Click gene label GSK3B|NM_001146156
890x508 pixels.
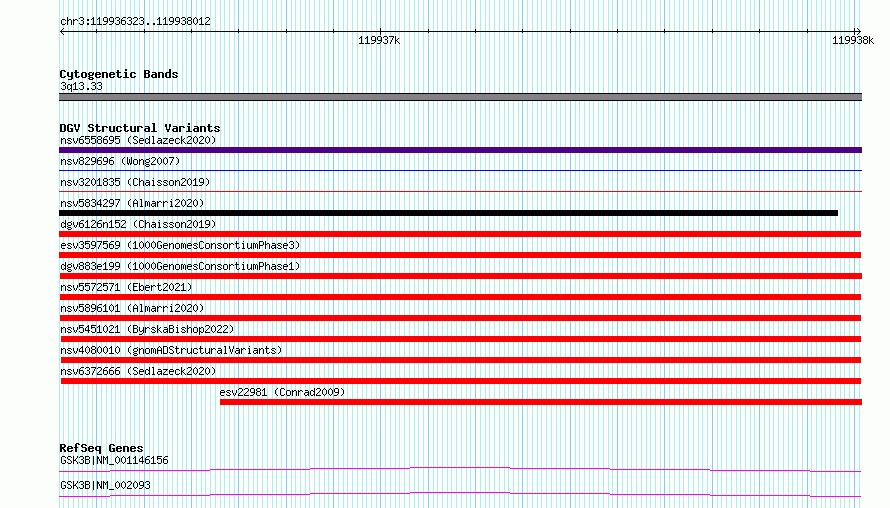pyautogui.click(x=114, y=460)
